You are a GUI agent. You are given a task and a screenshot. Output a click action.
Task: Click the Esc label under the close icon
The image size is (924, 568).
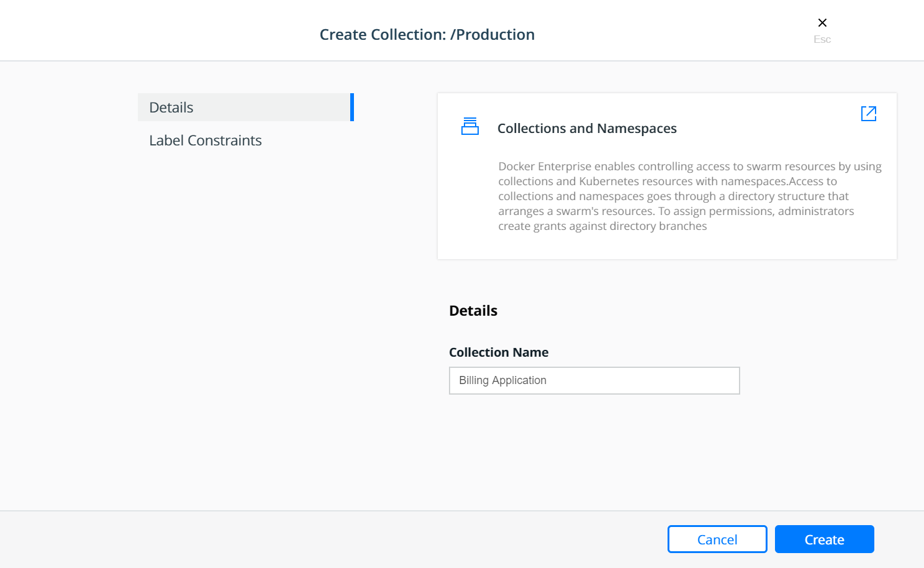coord(822,39)
